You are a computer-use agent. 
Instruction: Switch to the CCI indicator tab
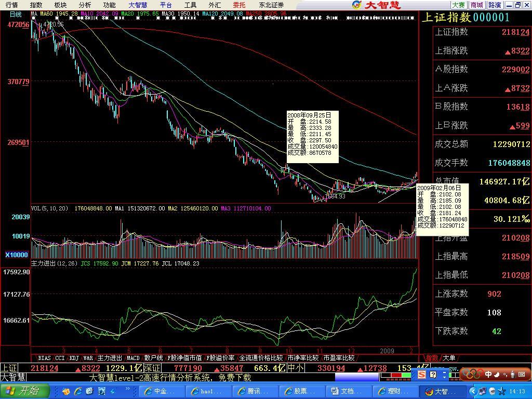tap(60, 358)
